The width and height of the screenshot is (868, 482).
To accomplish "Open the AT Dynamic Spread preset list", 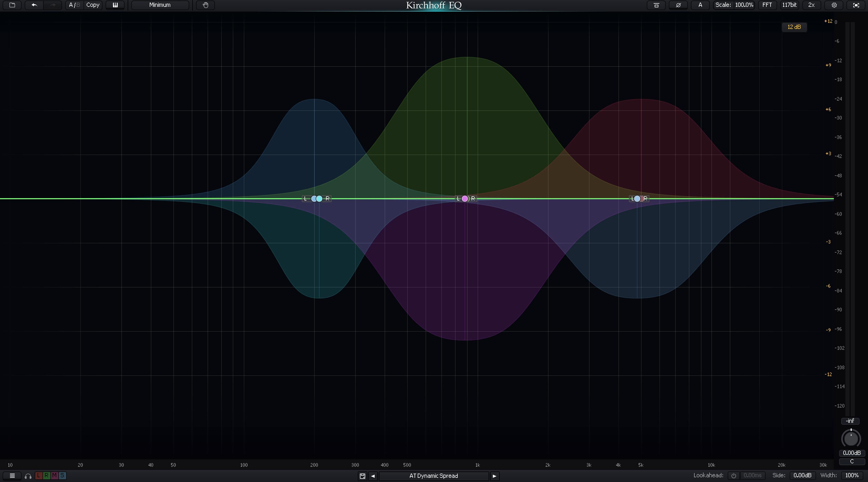I will pos(433,476).
